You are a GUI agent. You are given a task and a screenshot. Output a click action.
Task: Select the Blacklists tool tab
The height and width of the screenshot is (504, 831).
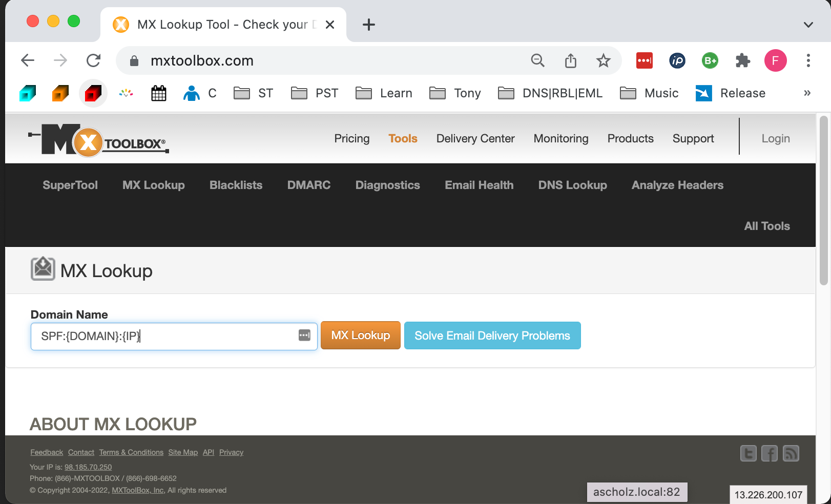(236, 185)
